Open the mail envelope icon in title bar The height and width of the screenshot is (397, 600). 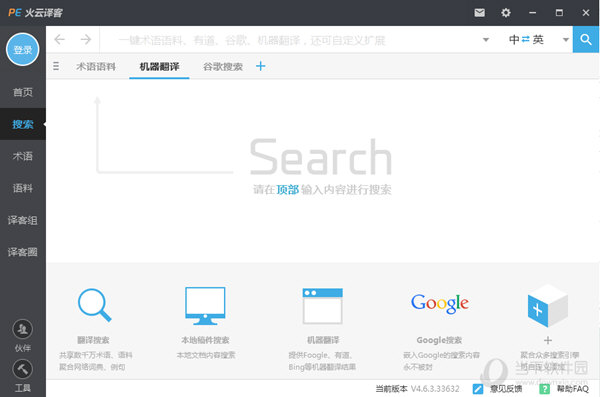click(x=479, y=13)
